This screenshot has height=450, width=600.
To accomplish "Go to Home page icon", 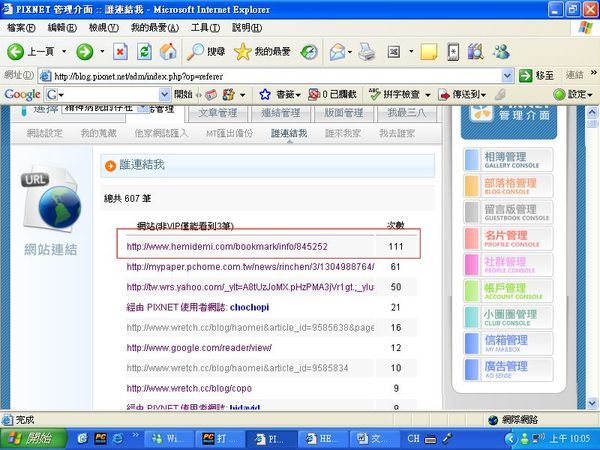I will pos(168,52).
